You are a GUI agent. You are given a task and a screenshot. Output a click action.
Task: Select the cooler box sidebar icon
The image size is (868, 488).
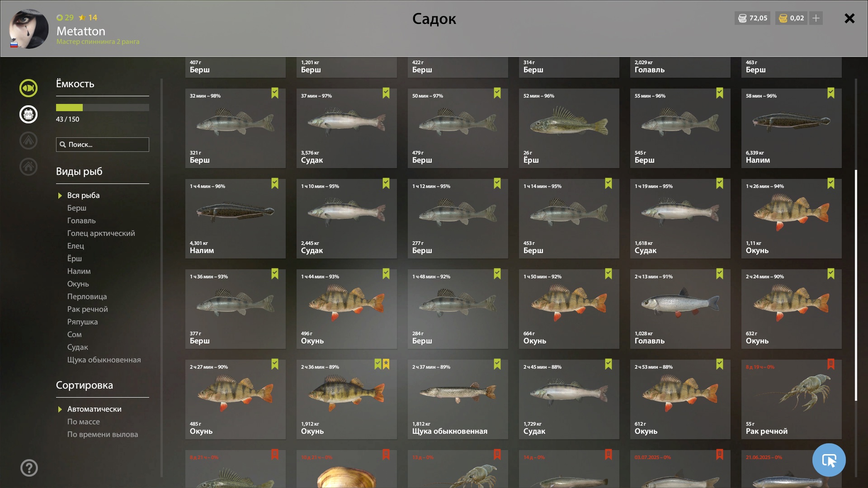tap(28, 114)
